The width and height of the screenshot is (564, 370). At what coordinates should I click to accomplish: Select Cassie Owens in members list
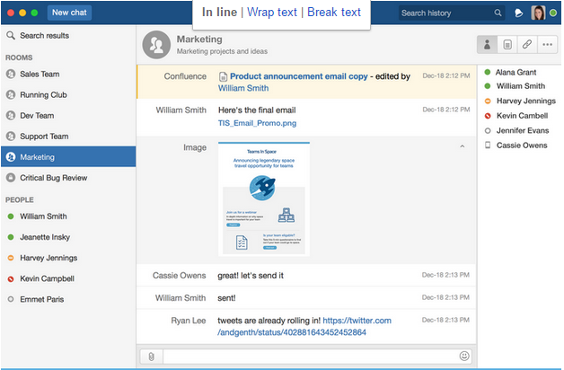(x=522, y=145)
